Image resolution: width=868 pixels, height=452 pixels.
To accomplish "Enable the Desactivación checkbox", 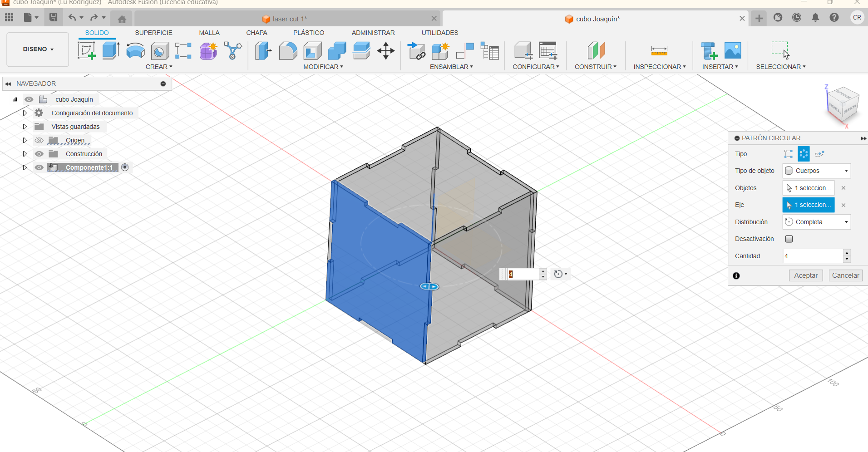I will point(789,239).
